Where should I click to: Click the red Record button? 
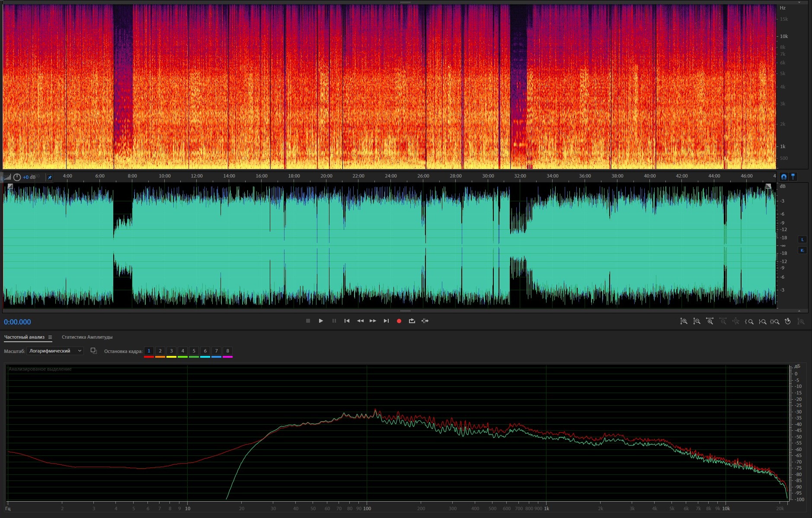399,321
